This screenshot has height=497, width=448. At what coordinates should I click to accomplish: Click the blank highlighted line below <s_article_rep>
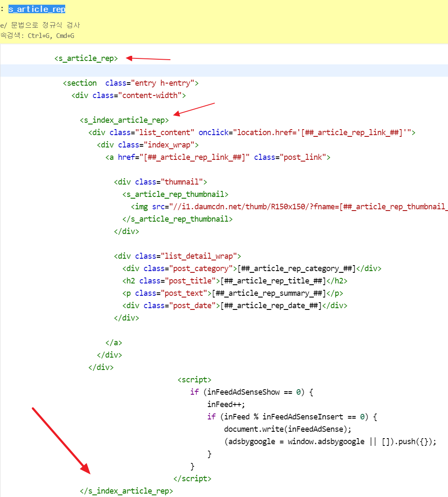[x=224, y=71]
